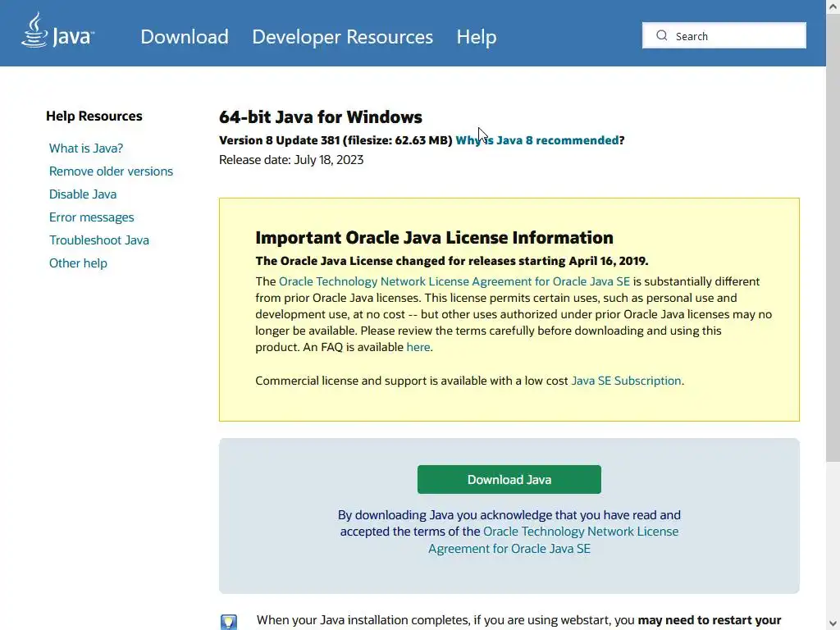The height and width of the screenshot is (630, 840).
Task: Click the search magnifier icon
Action: coord(662,35)
